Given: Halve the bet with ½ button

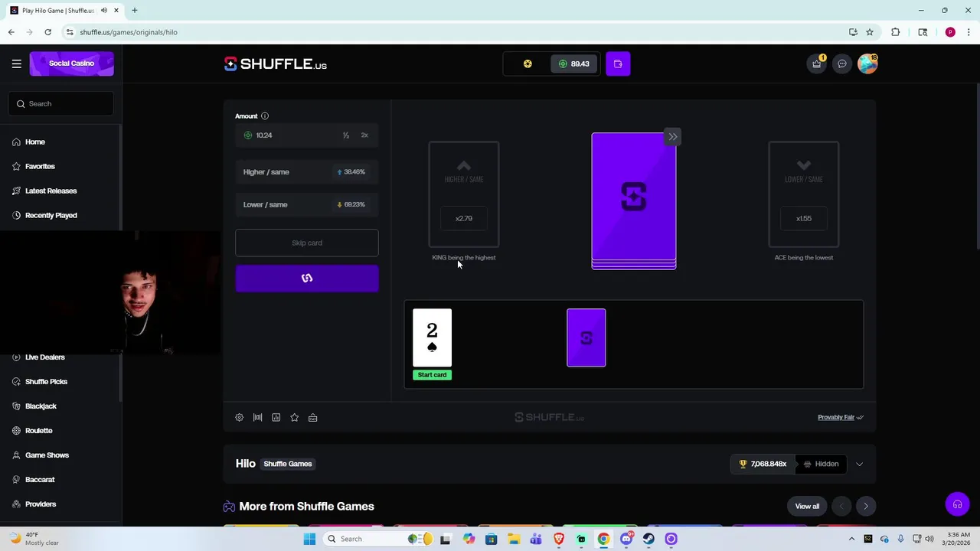Looking at the screenshot, I should [346, 135].
